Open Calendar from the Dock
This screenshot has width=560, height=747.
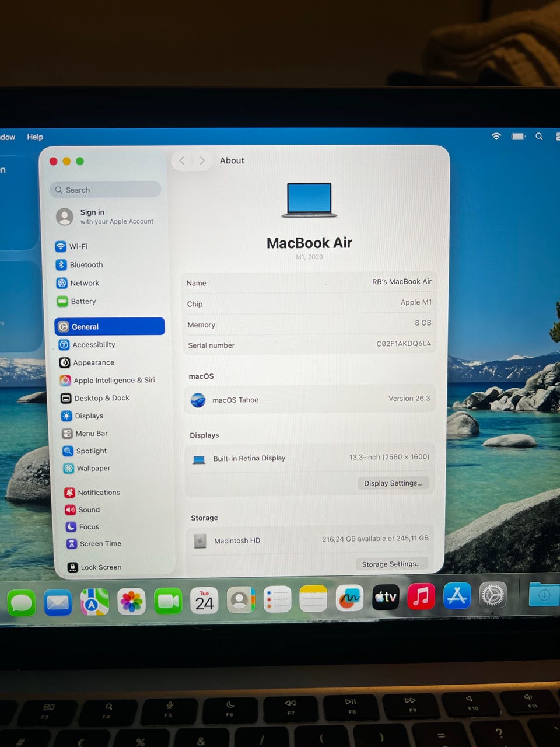click(x=204, y=601)
